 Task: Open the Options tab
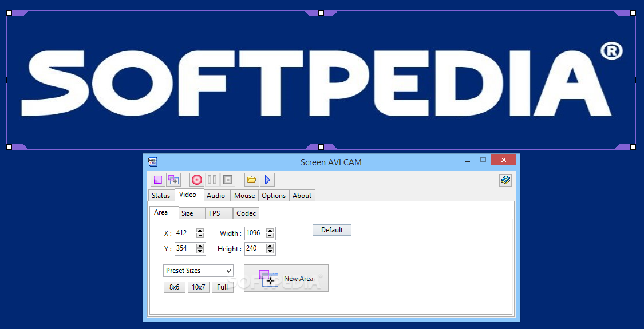(274, 196)
